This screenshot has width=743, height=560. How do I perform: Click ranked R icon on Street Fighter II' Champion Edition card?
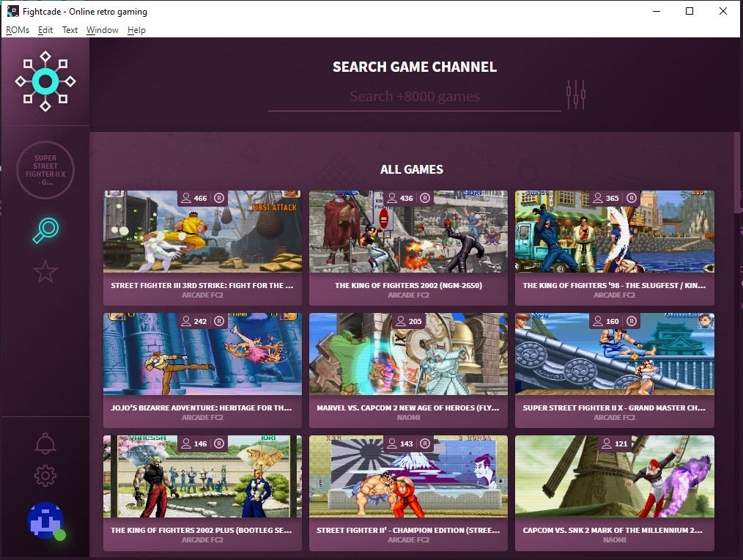click(x=425, y=443)
